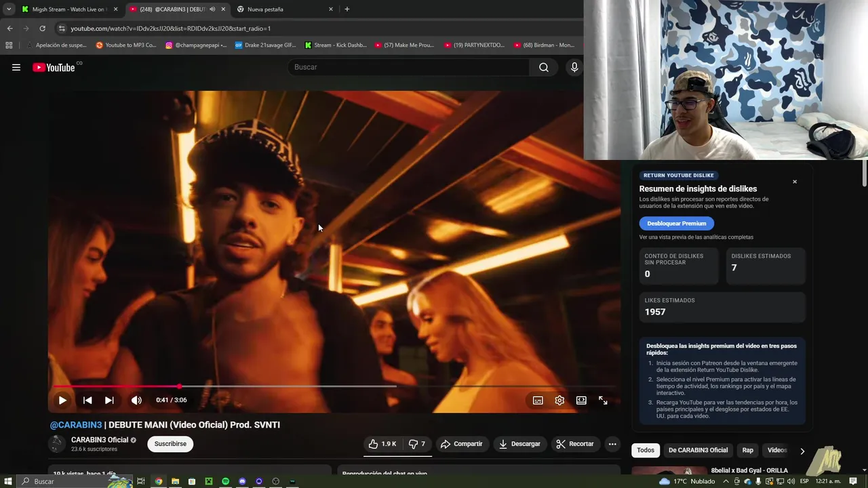
Task: Open Spotify from the taskbar
Action: point(225,481)
